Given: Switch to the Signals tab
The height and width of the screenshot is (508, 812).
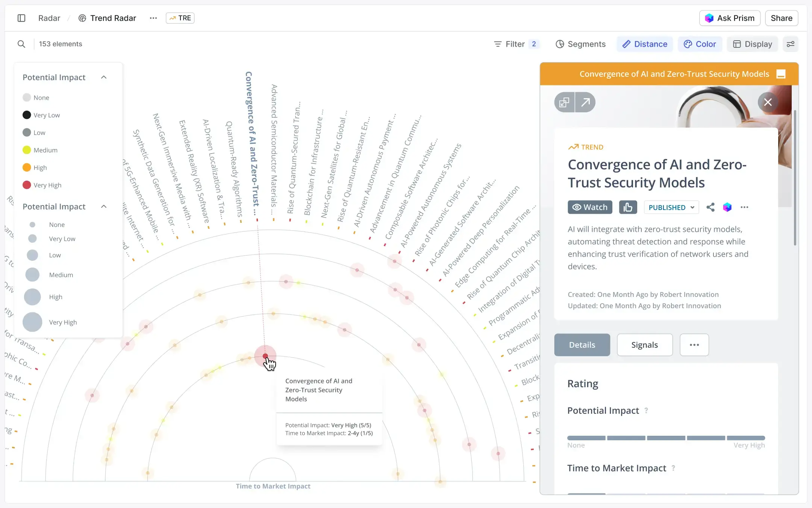Looking at the screenshot, I should (644, 345).
